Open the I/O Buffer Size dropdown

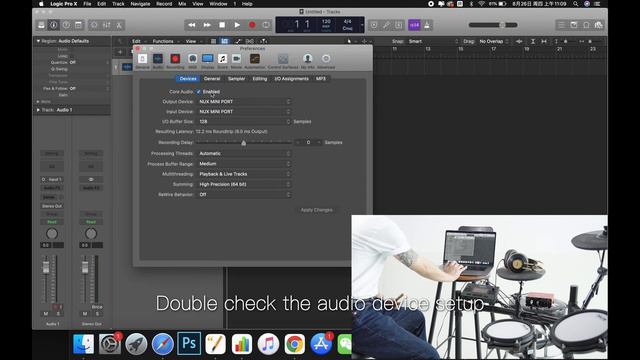tap(244, 122)
